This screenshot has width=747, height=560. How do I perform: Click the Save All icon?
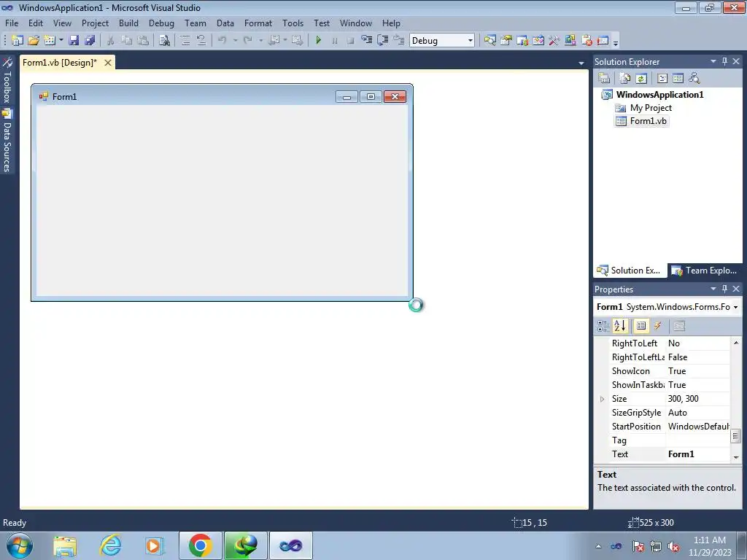[90, 41]
